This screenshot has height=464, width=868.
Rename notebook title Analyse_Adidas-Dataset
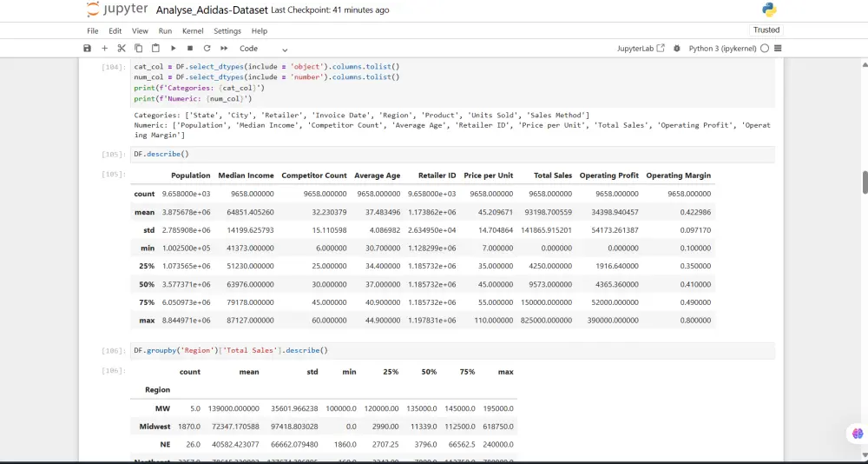click(212, 10)
